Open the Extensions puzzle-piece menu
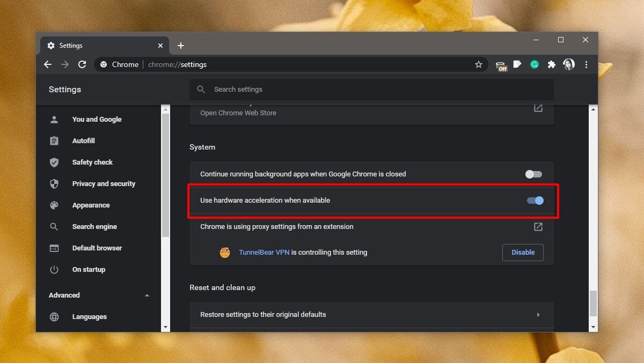The height and width of the screenshot is (363, 644). coord(551,64)
